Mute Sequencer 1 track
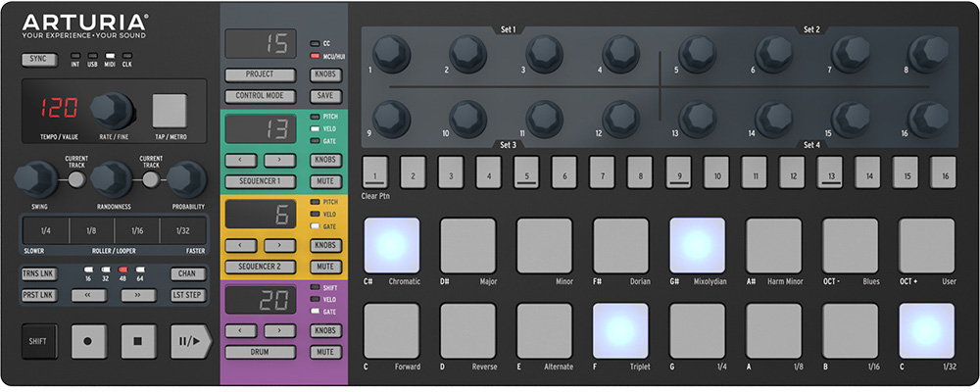 (x=325, y=181)
